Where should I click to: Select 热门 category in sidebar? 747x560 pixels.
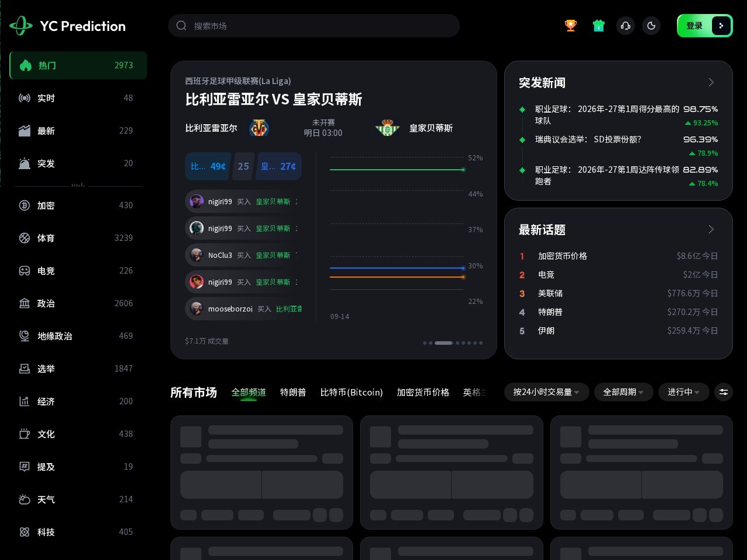tap(78, 65)
